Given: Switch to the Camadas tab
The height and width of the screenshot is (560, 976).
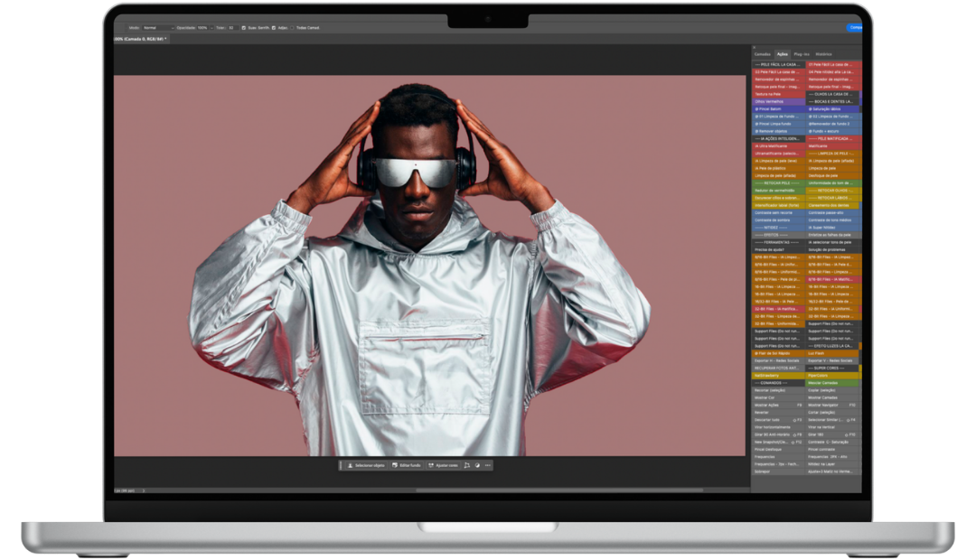Looking at the screenshot, I should (x=763, y=54).
